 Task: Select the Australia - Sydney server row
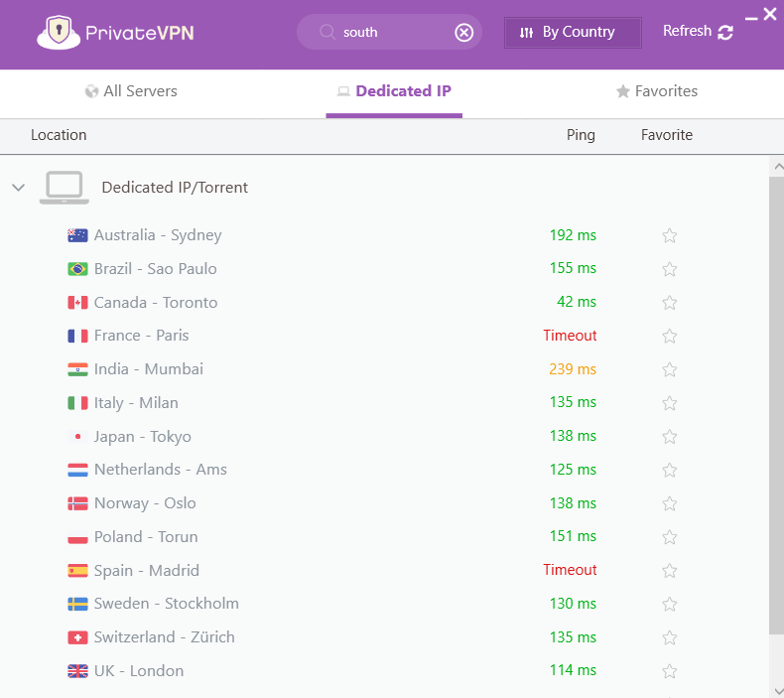pos(384,235)
